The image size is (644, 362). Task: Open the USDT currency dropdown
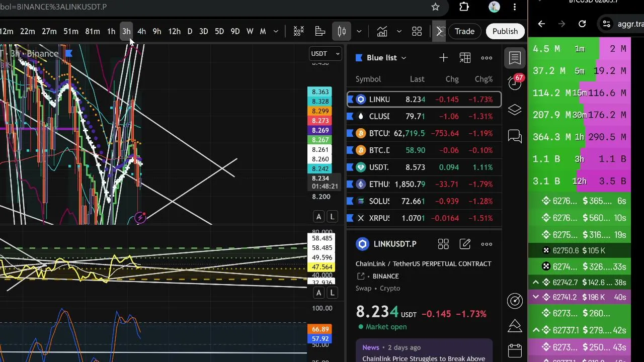tap(326, 53)
